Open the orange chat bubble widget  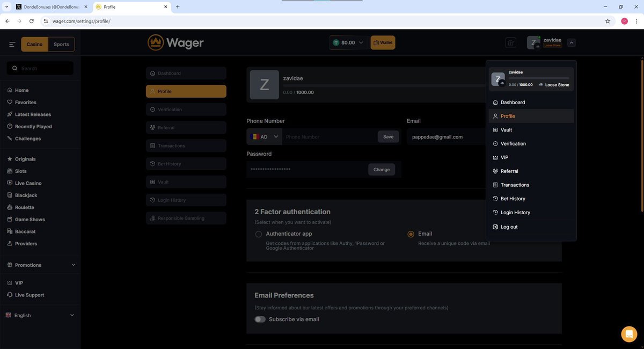(x=629, y=334)
